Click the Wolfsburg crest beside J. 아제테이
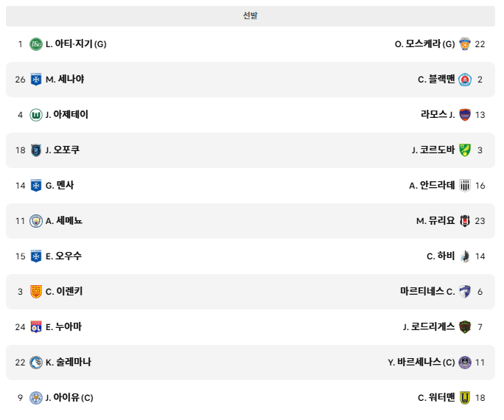504x420 pixels. [x=36, y=115]
